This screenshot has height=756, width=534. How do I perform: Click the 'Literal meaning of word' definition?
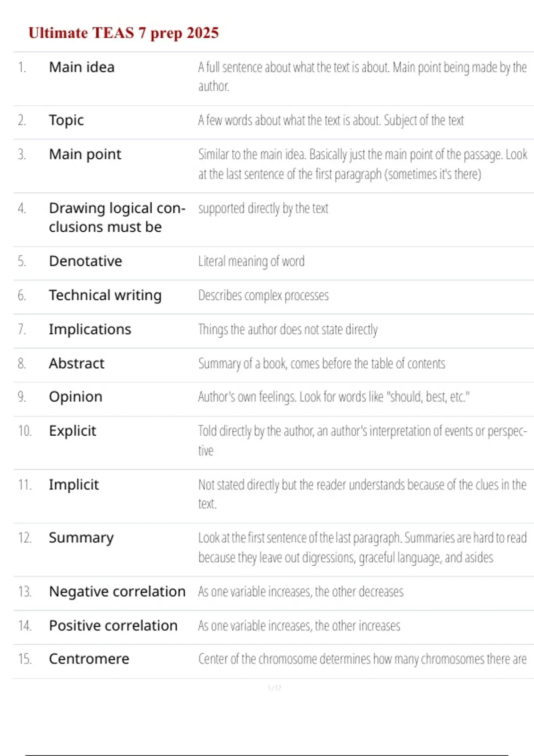tap(251, 261)
